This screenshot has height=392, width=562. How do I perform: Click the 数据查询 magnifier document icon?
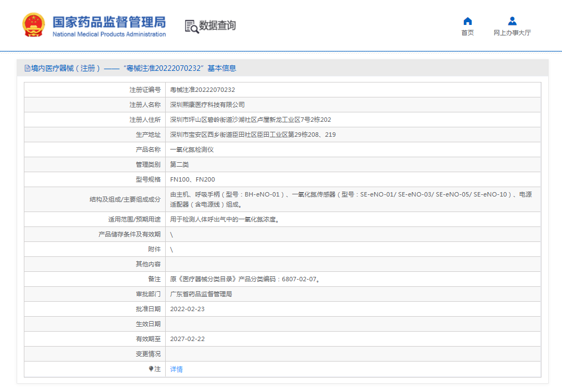pos(191,26)
